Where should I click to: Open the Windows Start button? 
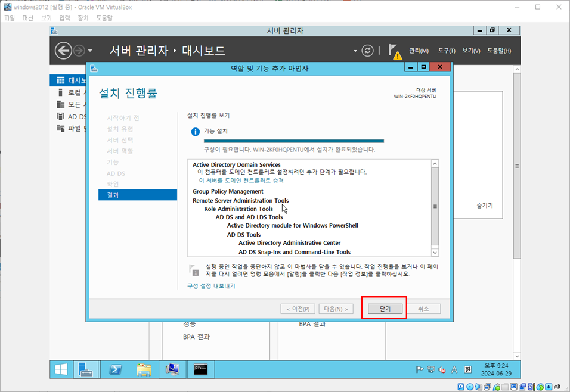61,369
